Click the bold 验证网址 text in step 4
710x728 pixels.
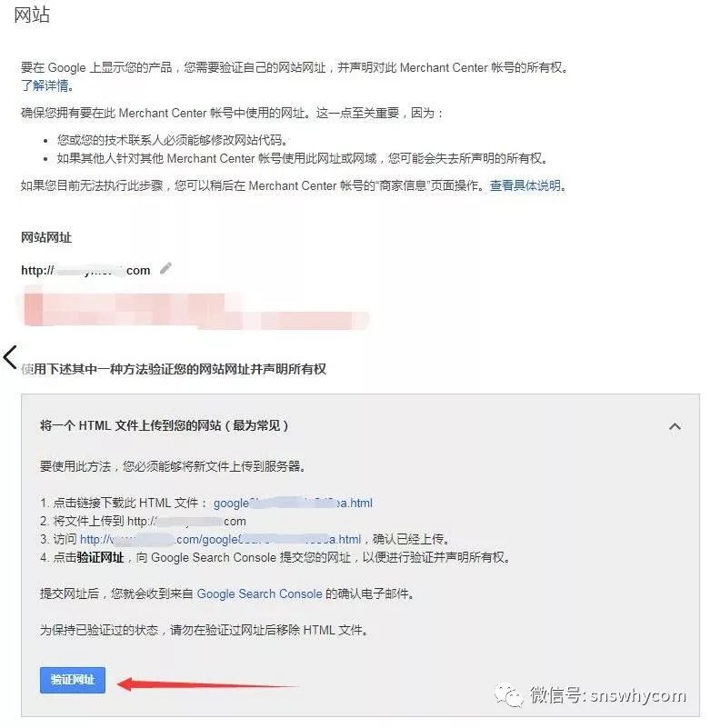point(100,557)
